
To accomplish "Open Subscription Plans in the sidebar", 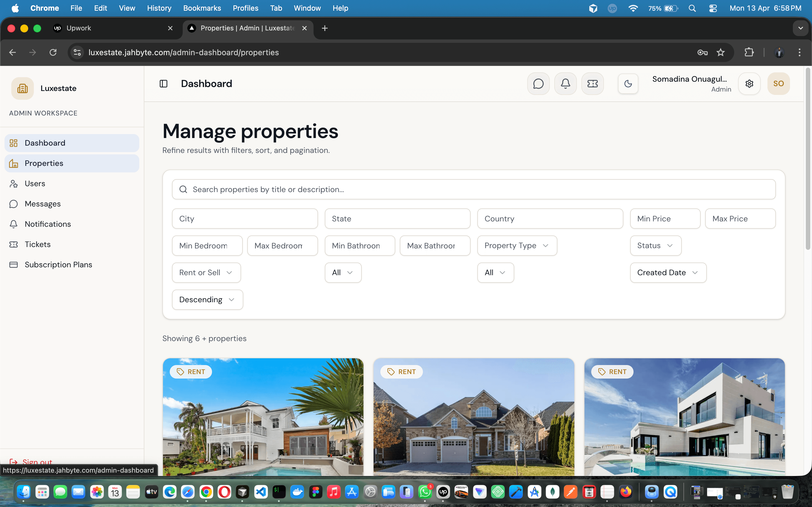I will point(58,264).
